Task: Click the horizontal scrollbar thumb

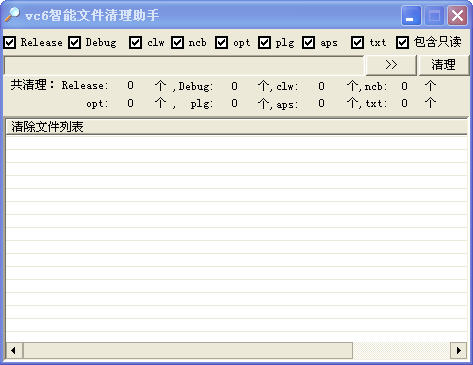Action: pos(188,351)
